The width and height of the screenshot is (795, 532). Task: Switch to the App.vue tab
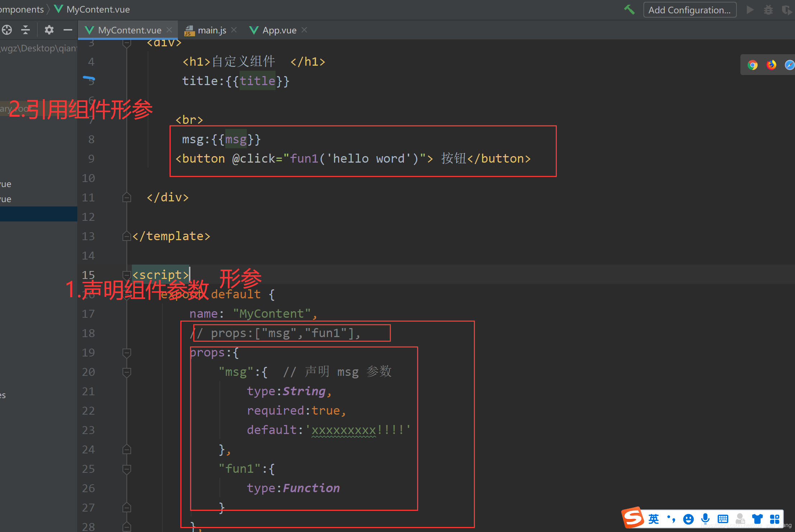pyautogui.click(x=279, y=30)
